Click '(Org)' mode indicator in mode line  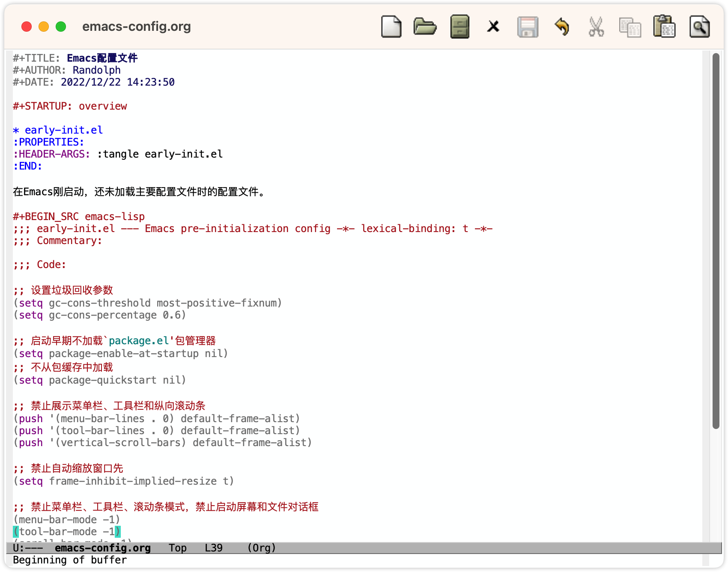(x=262, y=548)
